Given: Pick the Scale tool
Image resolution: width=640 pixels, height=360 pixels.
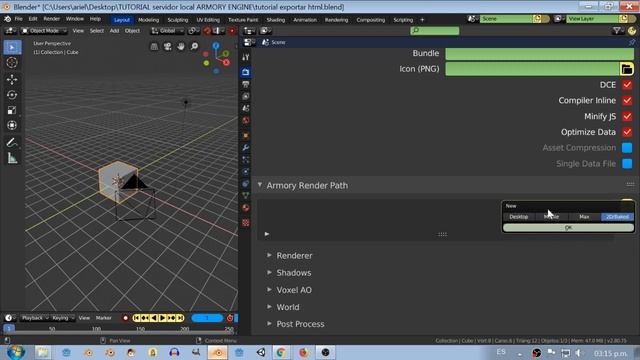Looking at the screenshot, I should click(12, 110).
